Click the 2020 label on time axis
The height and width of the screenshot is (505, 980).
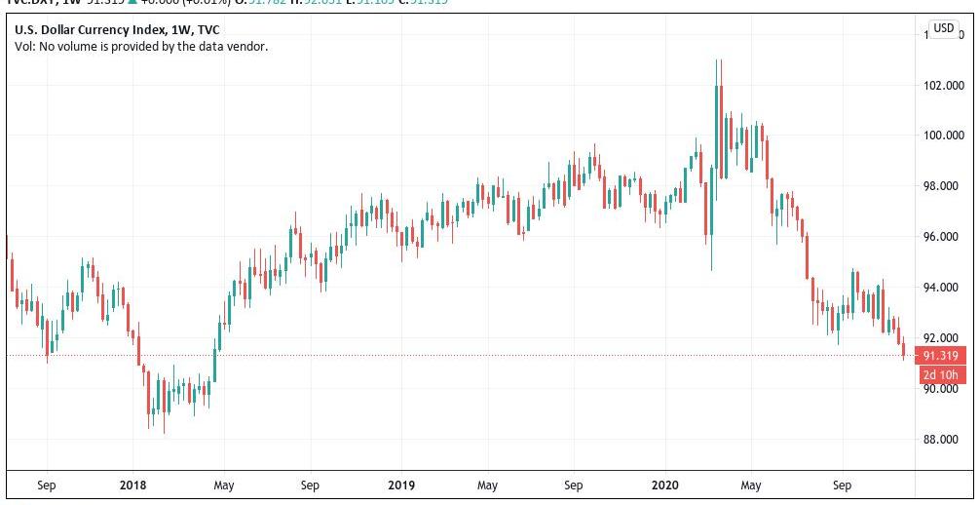pos(664,486)
